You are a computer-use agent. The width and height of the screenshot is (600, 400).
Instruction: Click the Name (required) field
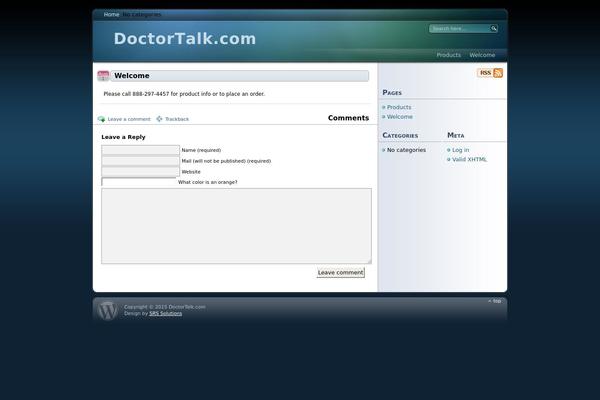(140, 150)
